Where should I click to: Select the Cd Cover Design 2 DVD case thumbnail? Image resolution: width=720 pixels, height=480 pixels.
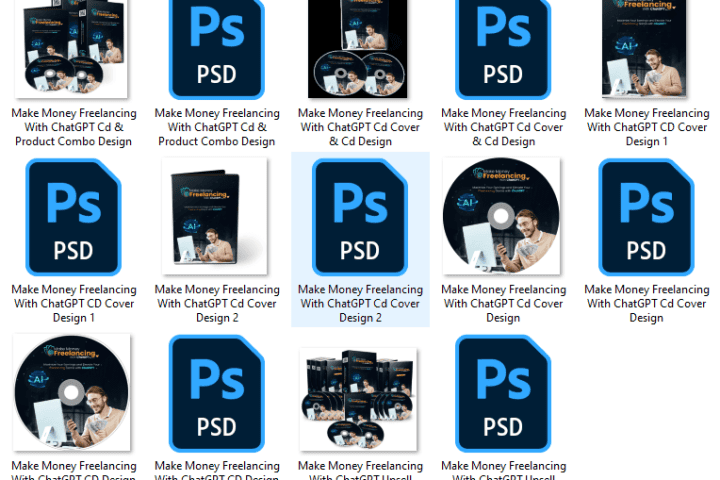[214, 216]
